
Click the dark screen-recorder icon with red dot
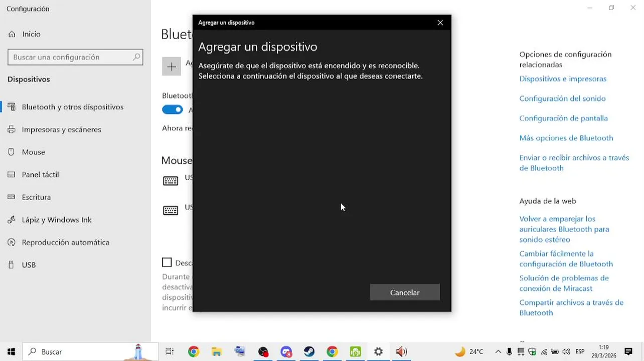(263, 351)
